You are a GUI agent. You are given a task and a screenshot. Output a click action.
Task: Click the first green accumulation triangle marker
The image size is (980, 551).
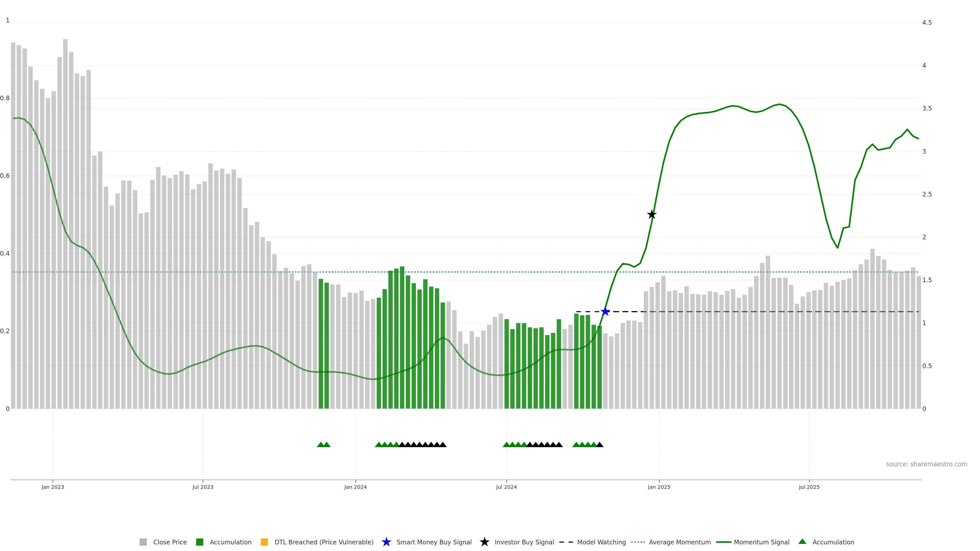point(321,445)
